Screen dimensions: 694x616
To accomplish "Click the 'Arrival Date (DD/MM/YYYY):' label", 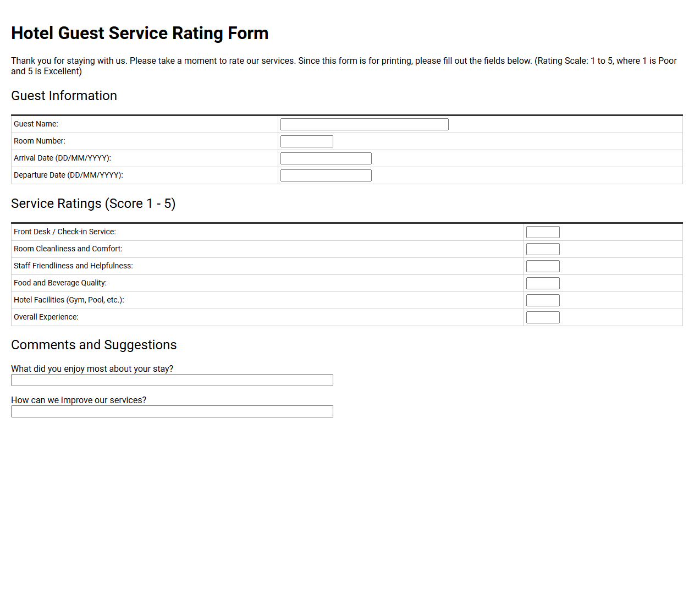I will pyautogui.click(x=62, y=158).
